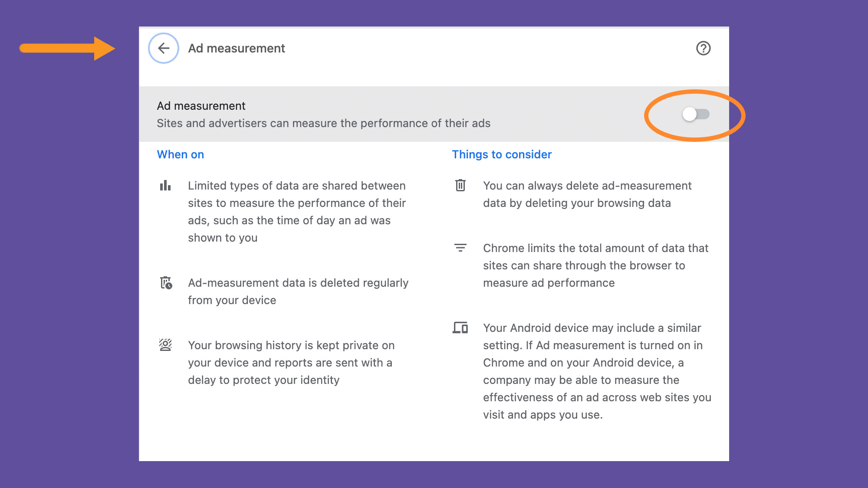Click the Ad measurement page title

pyautogui.click(x=237, y=48)
